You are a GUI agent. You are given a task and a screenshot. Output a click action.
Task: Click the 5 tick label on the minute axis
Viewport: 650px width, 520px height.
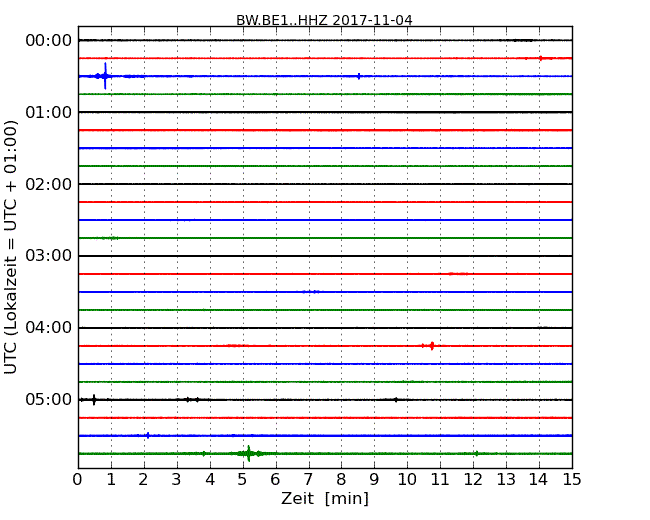[x=243, y=480]
